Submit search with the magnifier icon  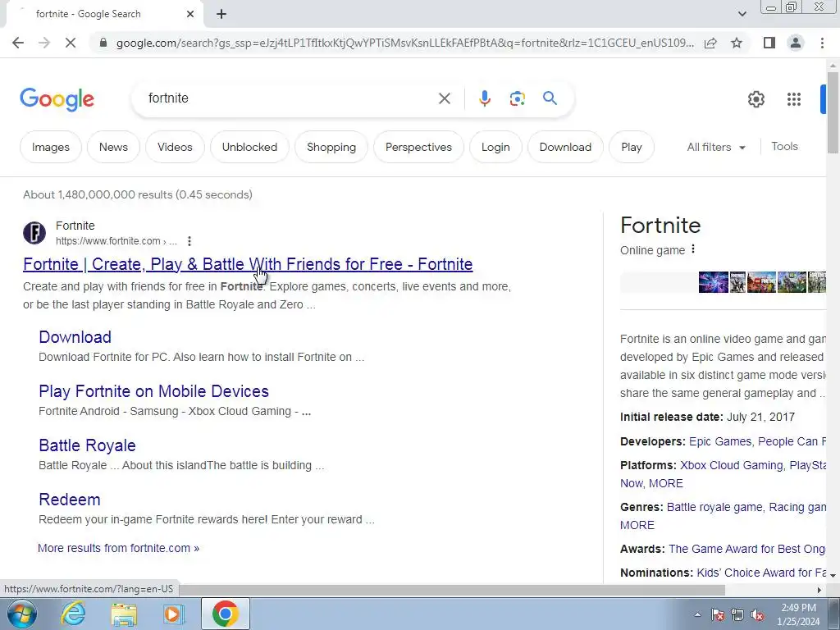tap(550, 98)
